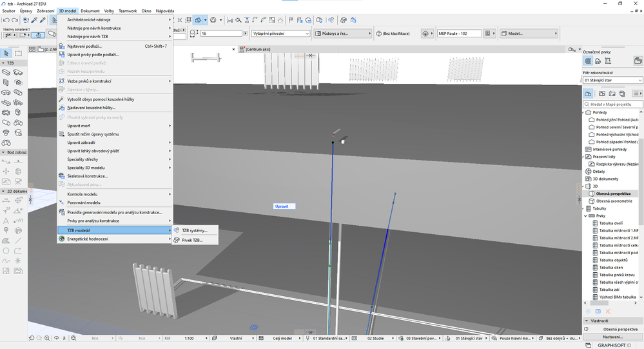Choose TZB systémy submenu entry
The image size is (644, 349).
(x=194, y=230)
